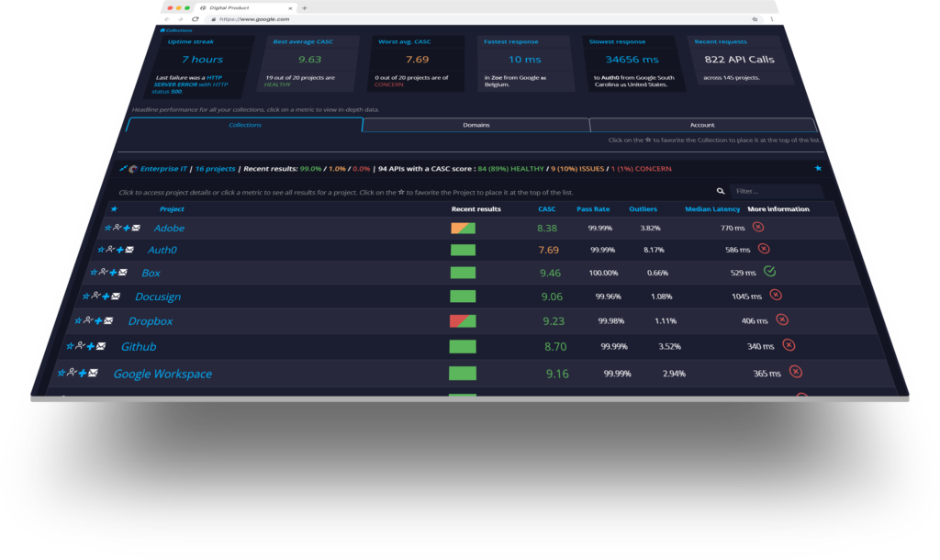Click the user icon in the Adobe row

pos(117,228)
